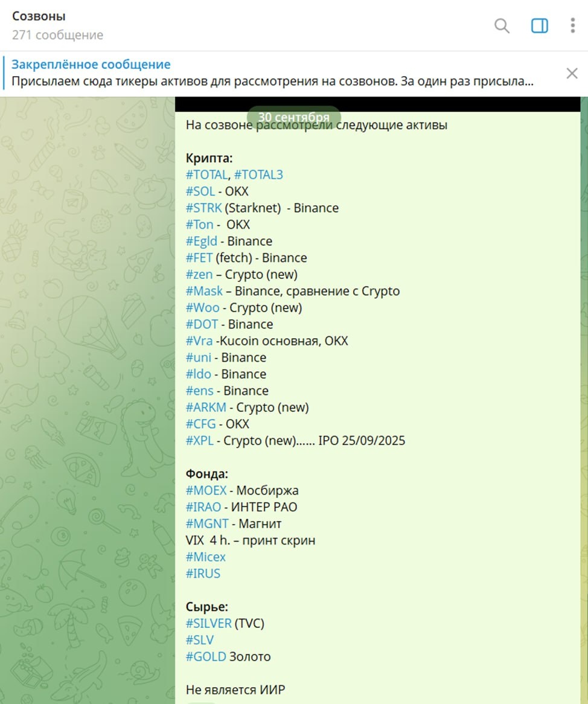588x704 pixels.
Task: Open hashtag #XPL
Action: click(200, 440)
